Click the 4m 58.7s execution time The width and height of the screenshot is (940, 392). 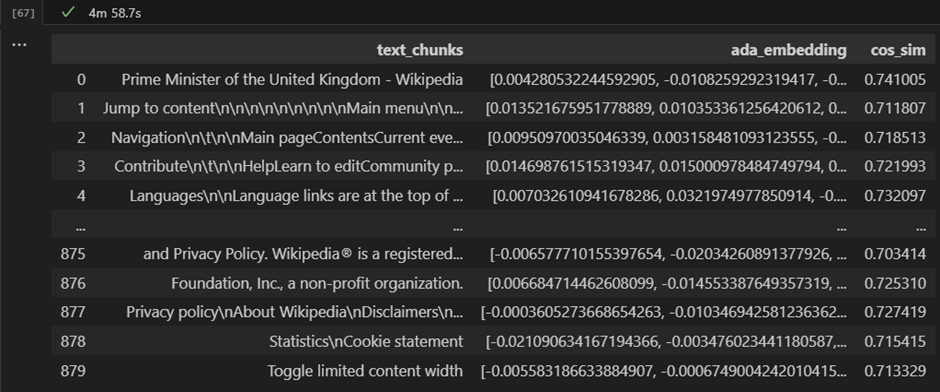pos(115,13)
